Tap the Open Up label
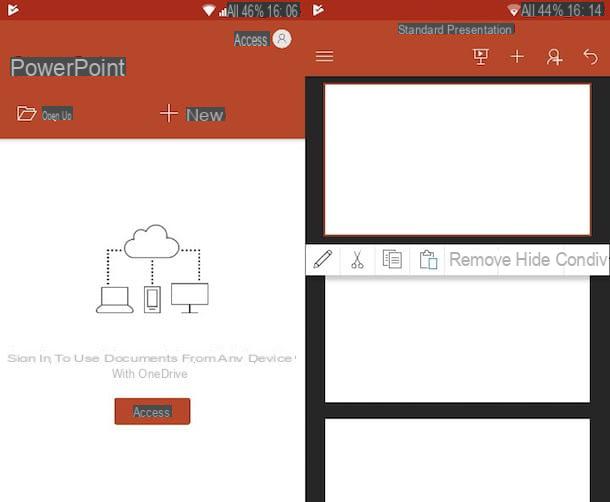Screen dimensions: 610x502 click(x=57, y=115)
